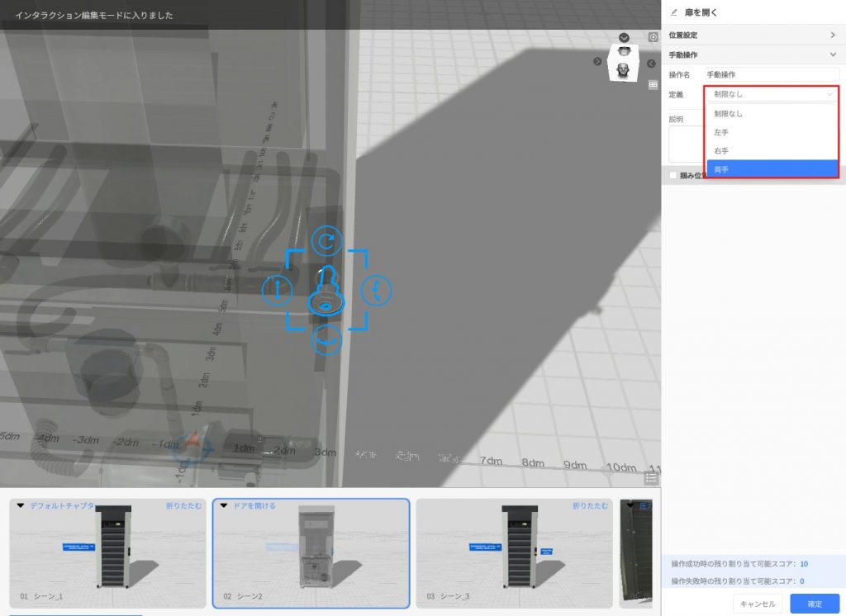The image size is (846, 616).
Task: Select the highlighted 両手 option
Action: (772, 169)
